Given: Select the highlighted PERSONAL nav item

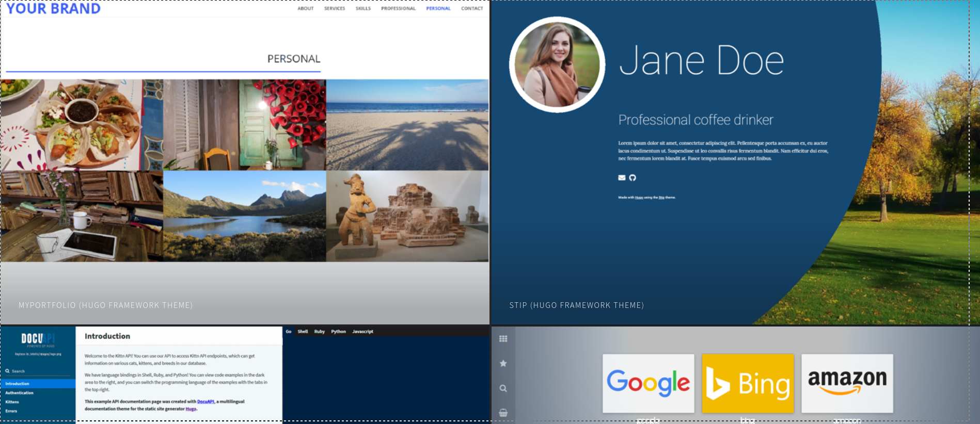Looking at the screenshot, I should pyautogui.click(x=438, y=8).
